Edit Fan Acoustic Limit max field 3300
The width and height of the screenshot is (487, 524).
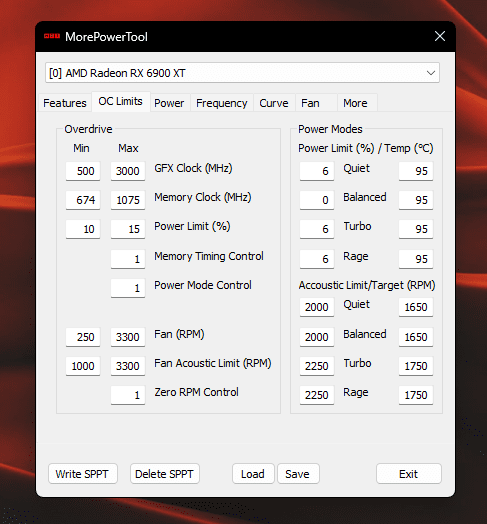[x=128, y=366]
